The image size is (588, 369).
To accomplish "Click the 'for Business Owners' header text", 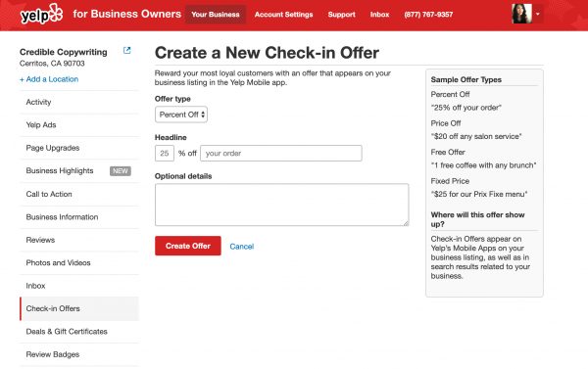I will [127, 14].
